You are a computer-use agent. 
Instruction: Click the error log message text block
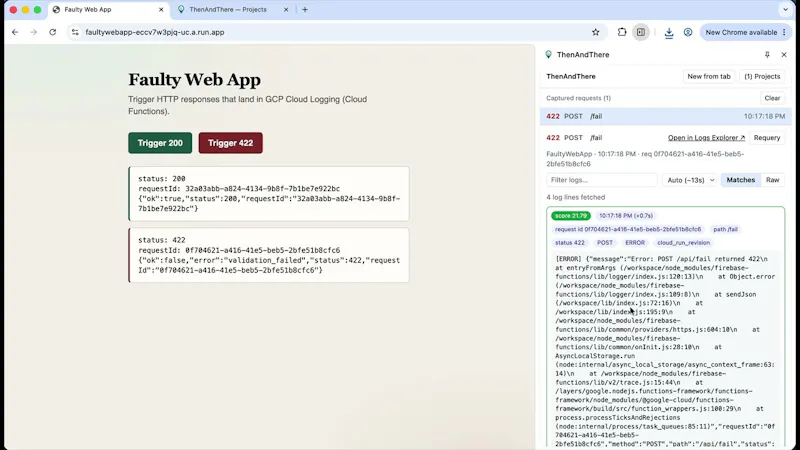(665, 352)
